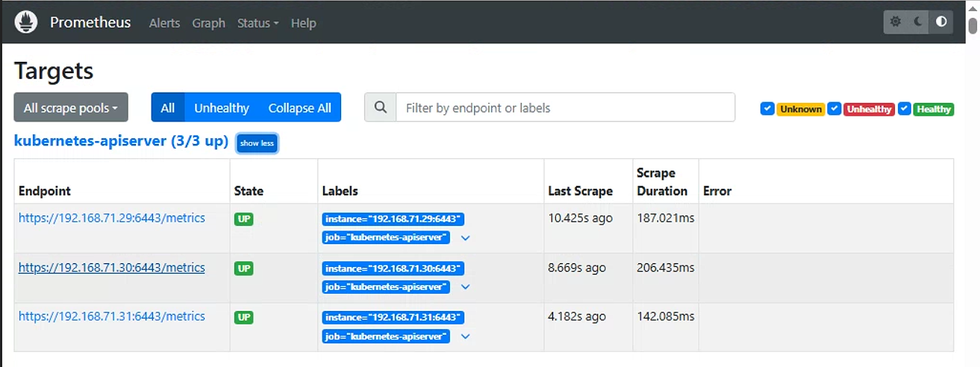Click the instance="192.168.71.30:6443" label

(393, 269)
